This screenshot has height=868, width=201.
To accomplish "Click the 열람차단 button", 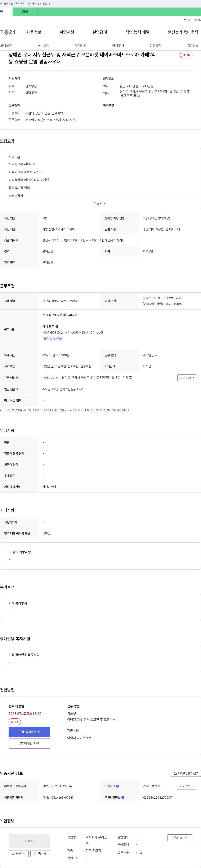I will 40,854.
